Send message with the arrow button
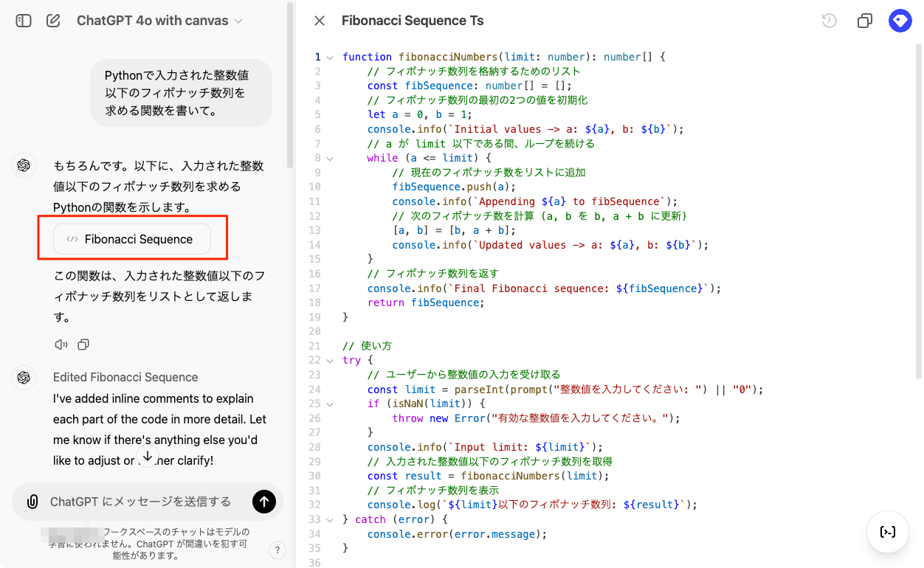The width and height of the screenshot is (924, 568). point(264,502)
